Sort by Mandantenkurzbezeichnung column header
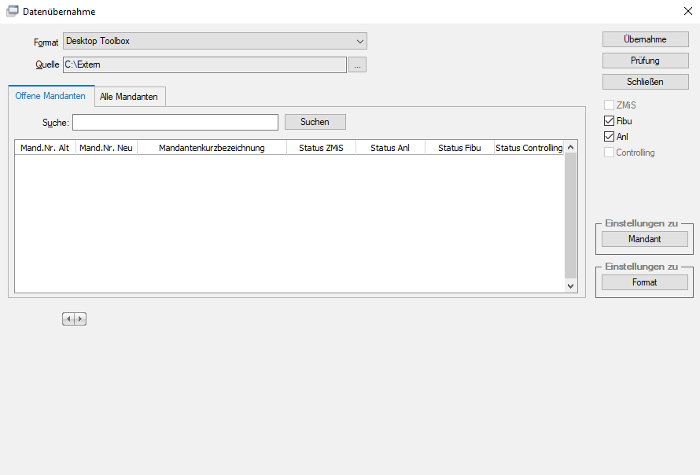Viewport: 700px width, 475px height. point(212,148)
